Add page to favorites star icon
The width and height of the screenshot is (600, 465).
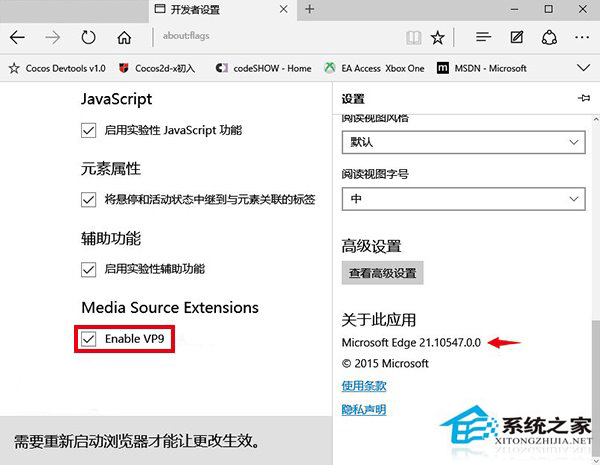[x=437, y=38]
